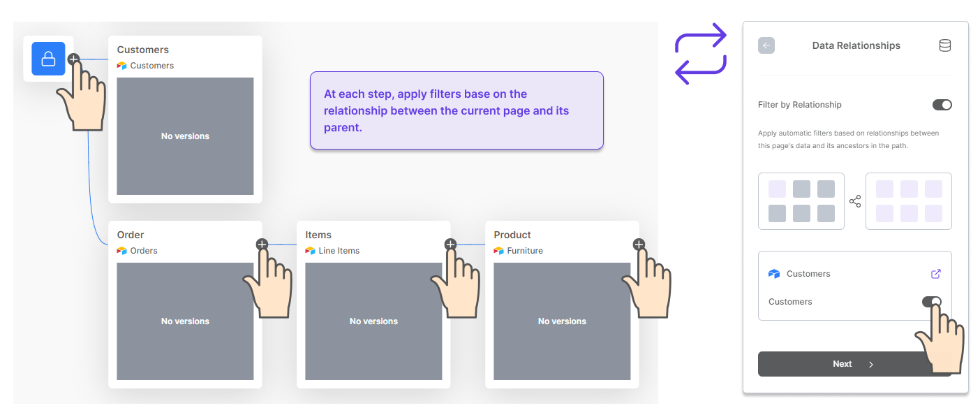Image resolution: width=980 pixels, height=415 pixels.
Task: Click the left grey relationship grid box
Action: [801, 201]
